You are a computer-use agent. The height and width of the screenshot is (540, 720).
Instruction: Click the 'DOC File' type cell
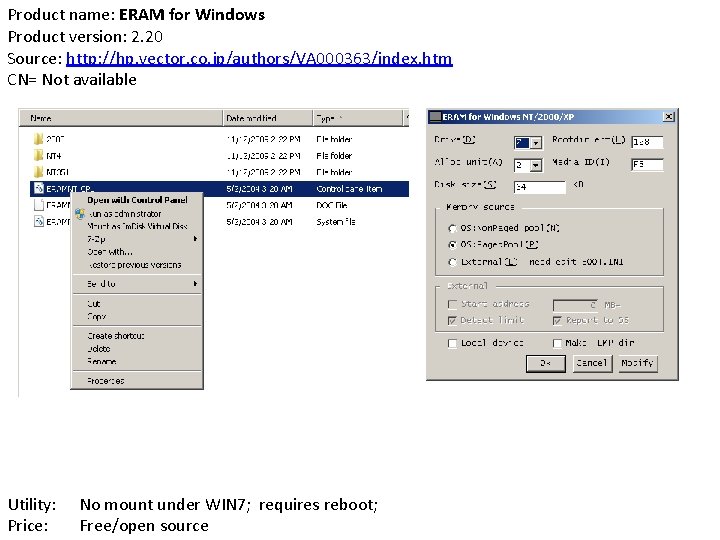332,205
